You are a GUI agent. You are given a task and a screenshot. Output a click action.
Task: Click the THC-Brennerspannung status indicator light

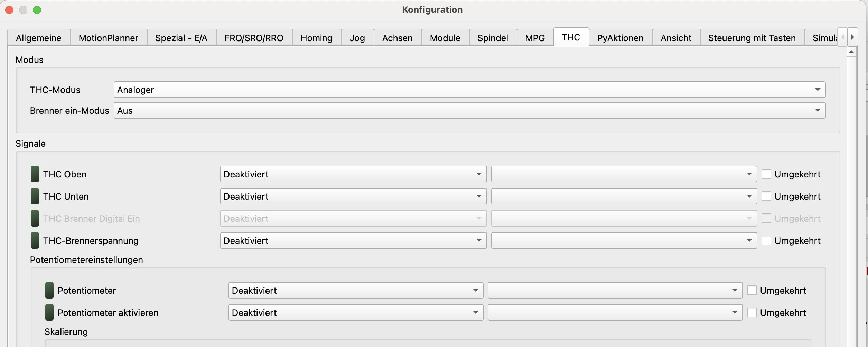[35, 240]
